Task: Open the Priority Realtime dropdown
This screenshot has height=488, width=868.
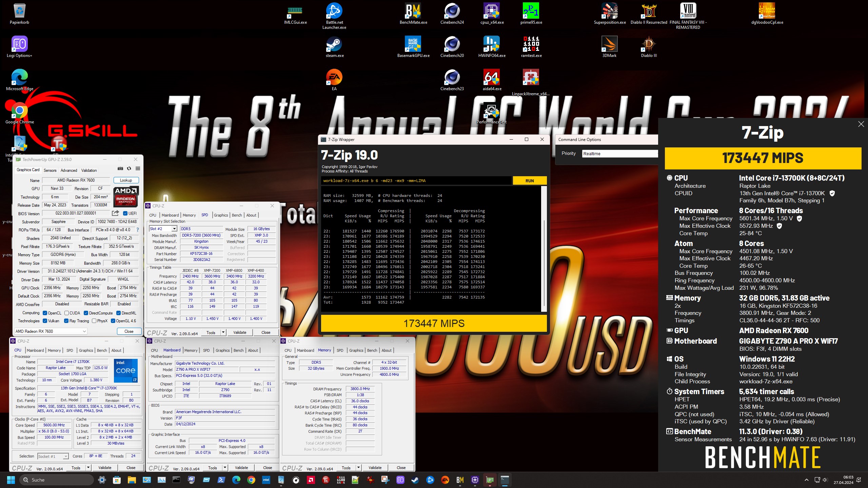Action: click(620, 154)
